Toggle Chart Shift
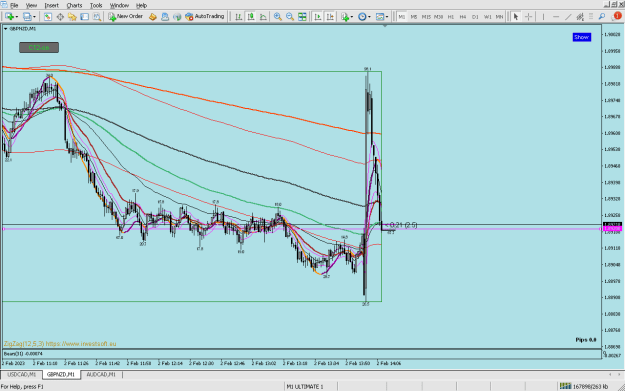This screenshot has width=625, height=391. [330, 16]
